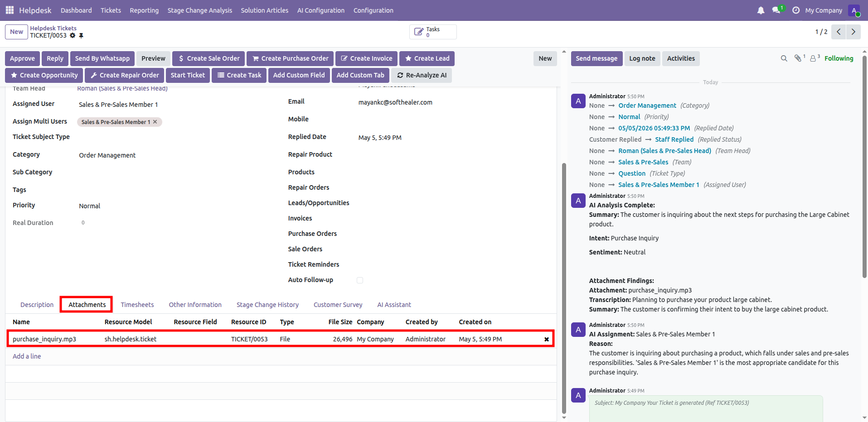Open the Tasks smart button

point(433,32)
